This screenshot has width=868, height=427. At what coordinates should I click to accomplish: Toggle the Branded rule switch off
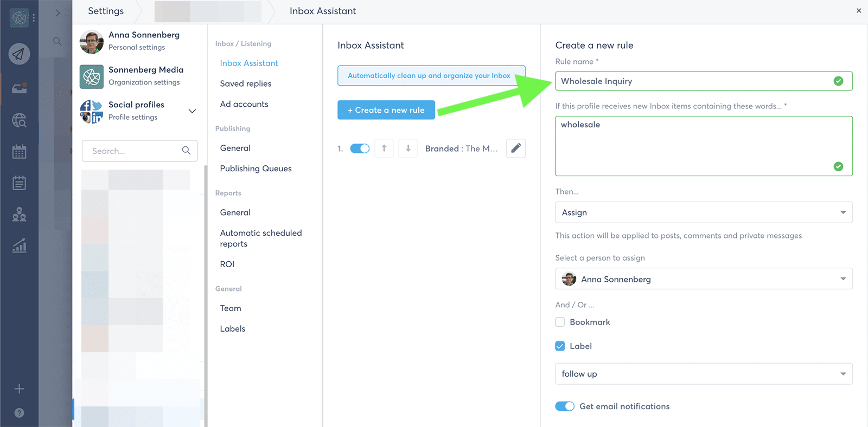point(360,148)
